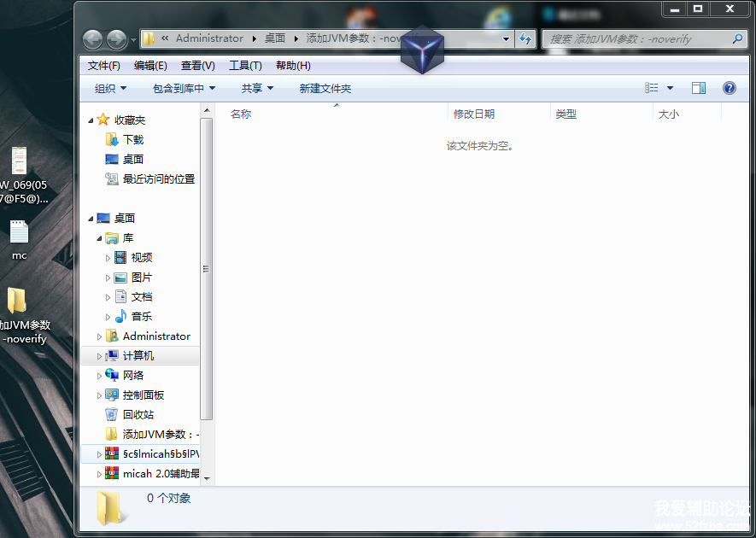
Task: Expand the 计算机 tree node
Action: click(x=99, y=356)
